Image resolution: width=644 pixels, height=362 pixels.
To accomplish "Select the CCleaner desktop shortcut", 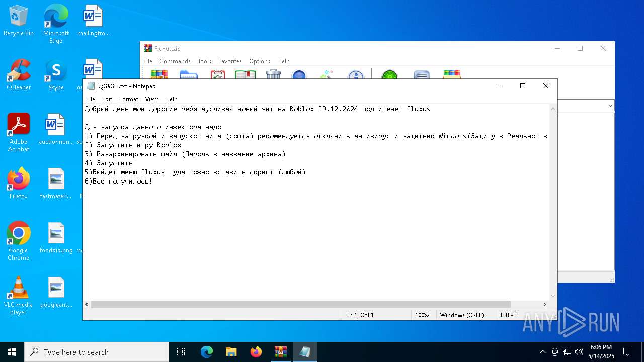I will tap(19, 75).
